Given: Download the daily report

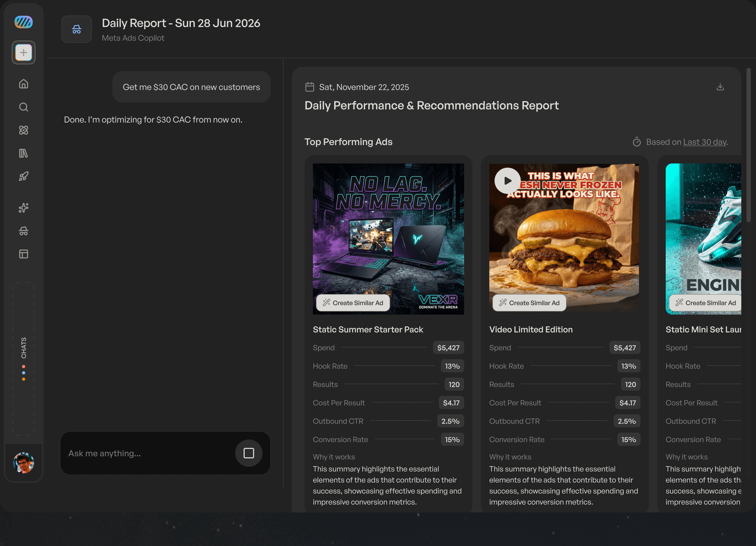Looking at the screenshot, I should point(720,87).
